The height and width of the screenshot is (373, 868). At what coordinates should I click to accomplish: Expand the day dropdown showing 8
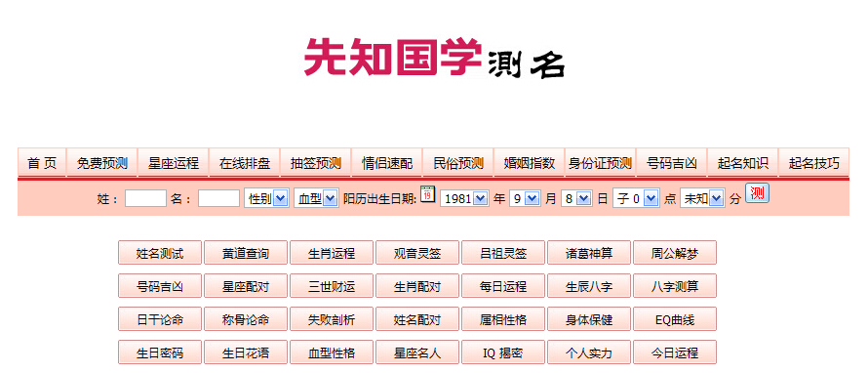click(x=576, y=198)
